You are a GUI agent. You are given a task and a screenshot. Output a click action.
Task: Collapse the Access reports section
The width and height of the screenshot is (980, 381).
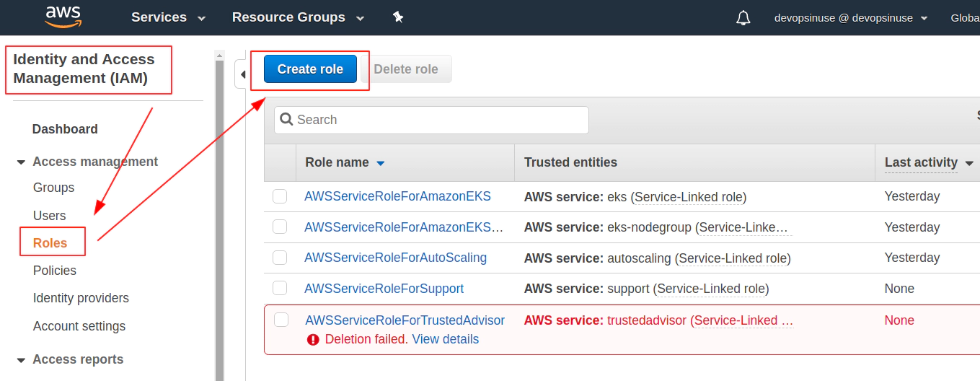coord(21,360)
